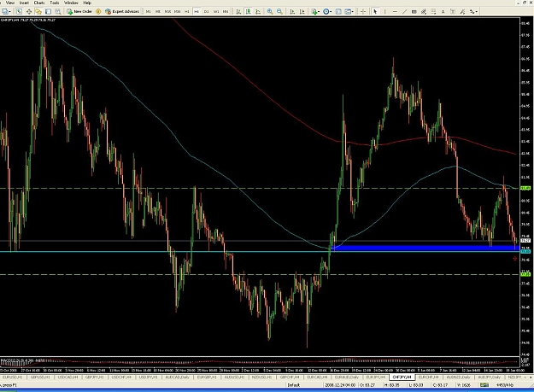Switch chart to M5 timeframe
Viewport: 534px width, 392px height.
pos(158,12)
